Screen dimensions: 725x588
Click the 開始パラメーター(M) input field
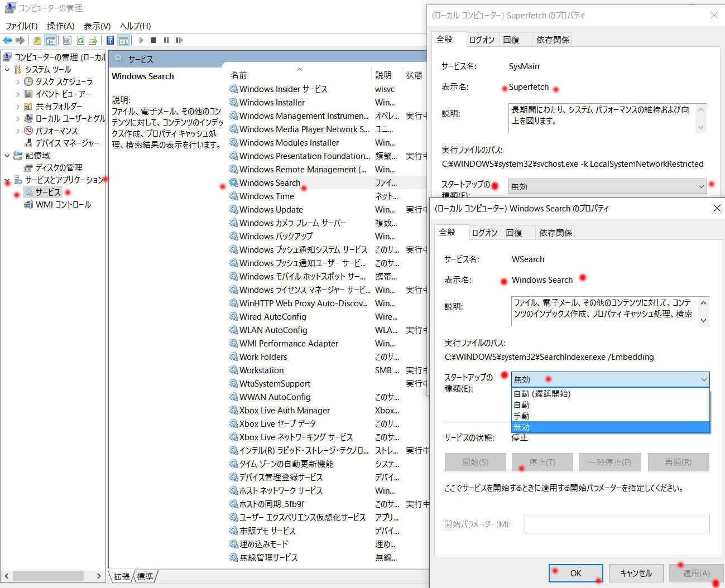click(x=617, y=523)
